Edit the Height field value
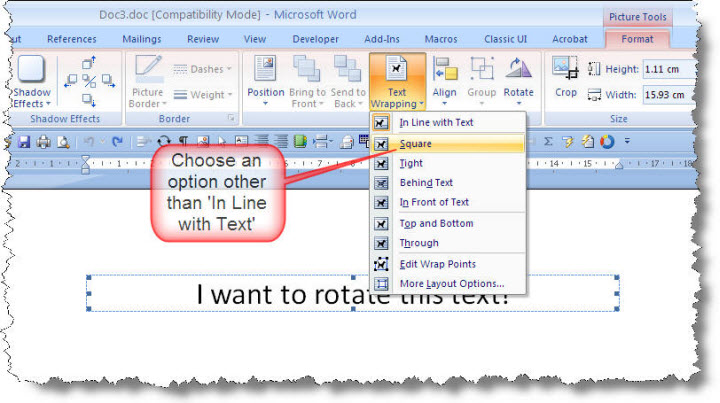Viewport: 720px width, 403px height. tap(669, 69)
